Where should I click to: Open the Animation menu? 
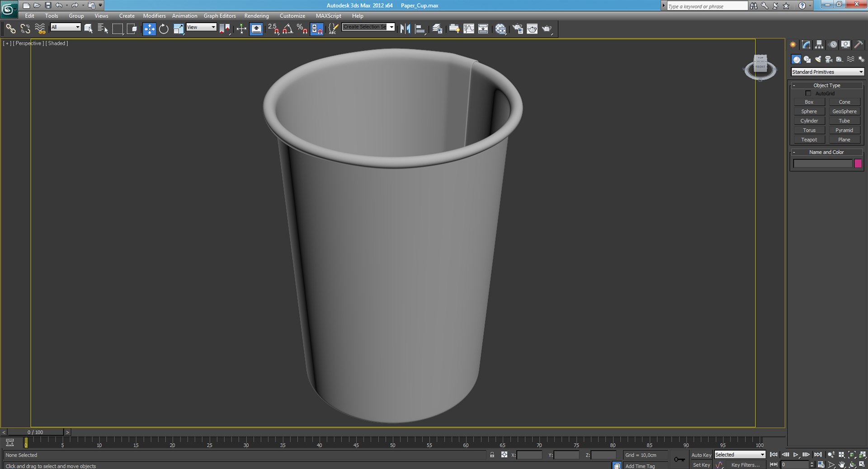coord(184,16)
